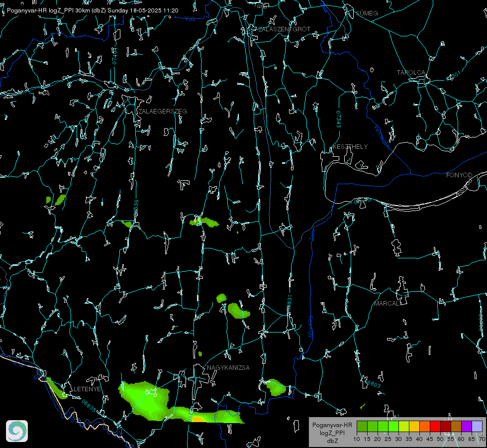Click road number label 07404

point(115,56)
